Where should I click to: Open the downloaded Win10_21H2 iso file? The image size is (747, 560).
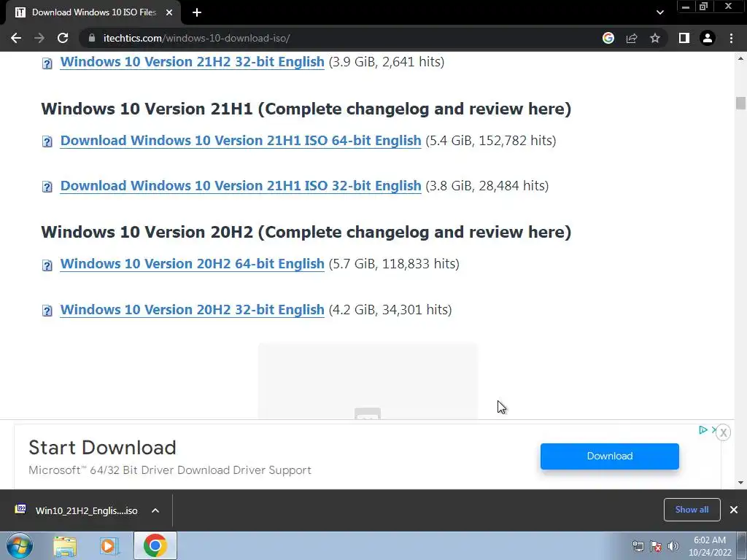click(x=86, y=510)
